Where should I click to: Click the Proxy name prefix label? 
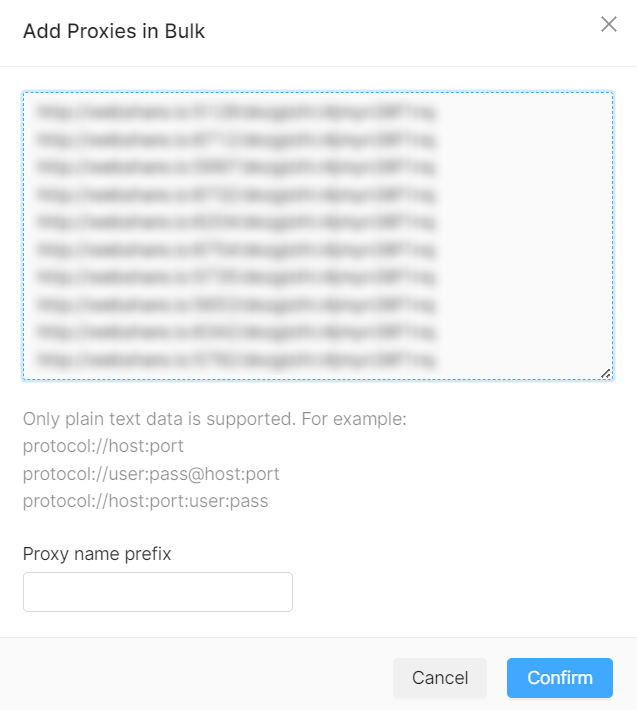97,554
